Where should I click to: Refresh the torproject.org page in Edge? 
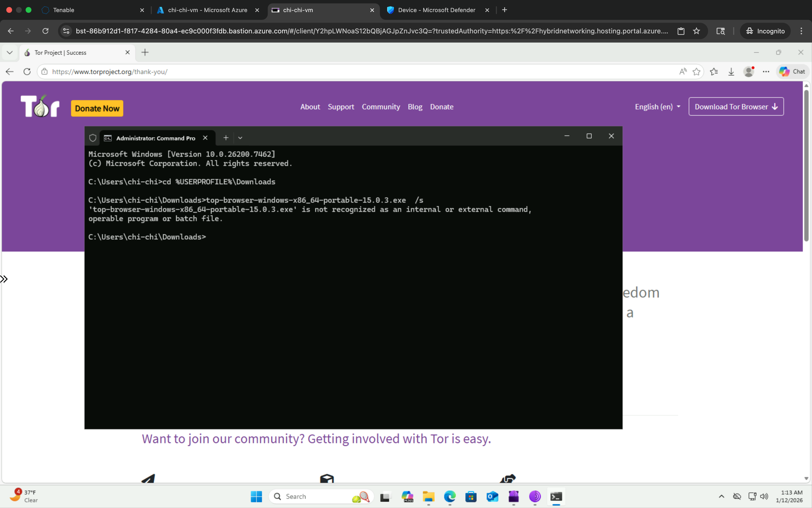(27, 72)
